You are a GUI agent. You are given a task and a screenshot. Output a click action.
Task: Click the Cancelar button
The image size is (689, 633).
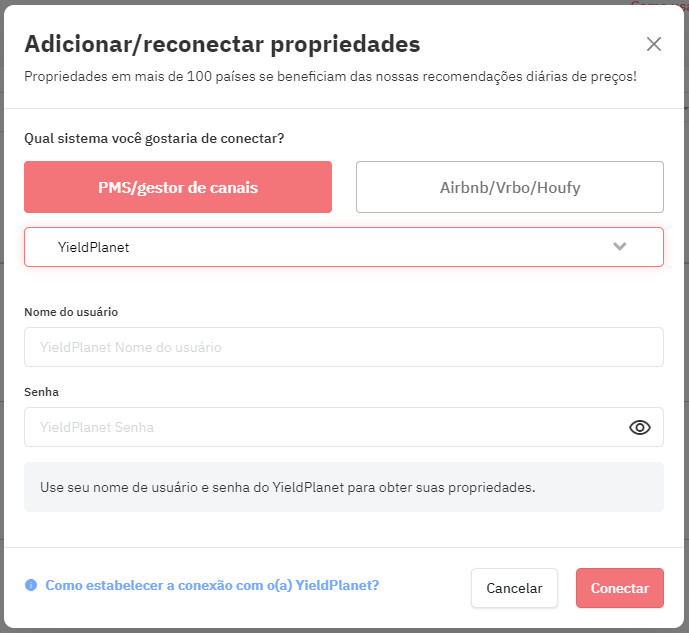pyautogui.click(x=514, y=588)
